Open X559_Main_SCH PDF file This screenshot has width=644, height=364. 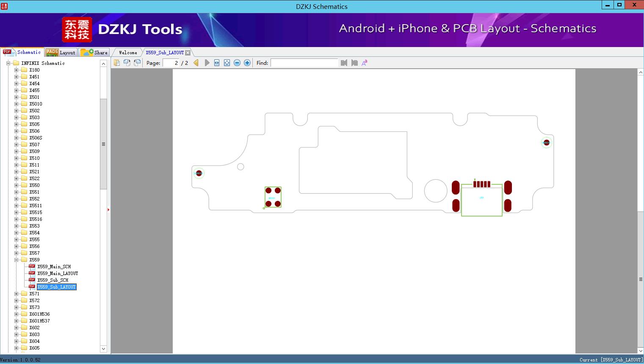tap(54, 267)
